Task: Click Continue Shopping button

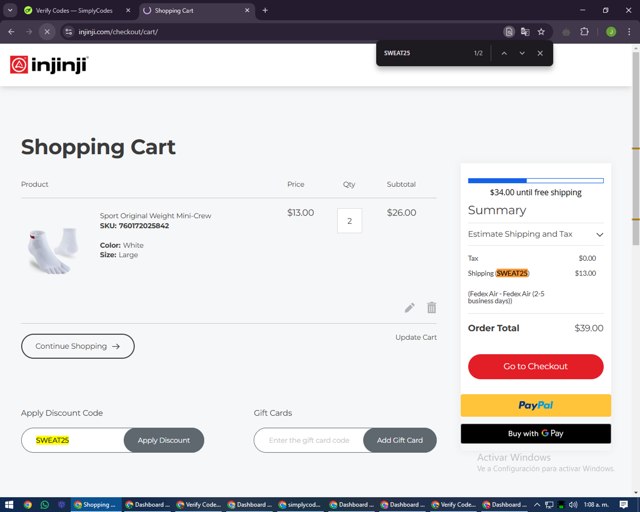Action: pos(78,346)
